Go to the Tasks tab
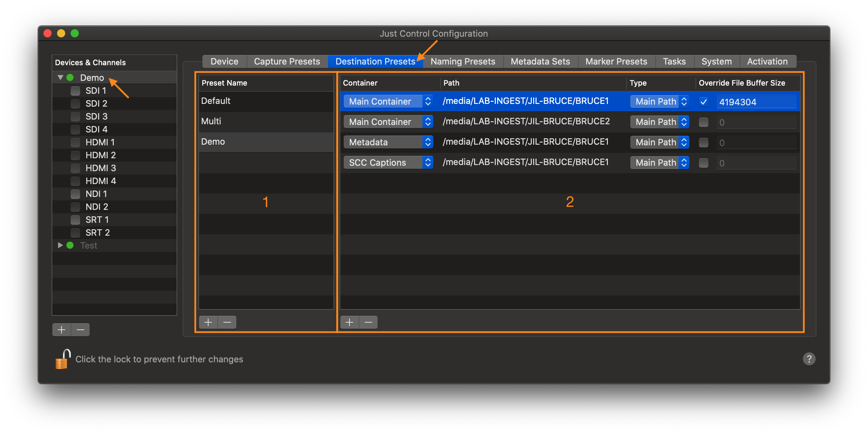The height and width of the screenshot is (434, 868). [x=674, y=61]
